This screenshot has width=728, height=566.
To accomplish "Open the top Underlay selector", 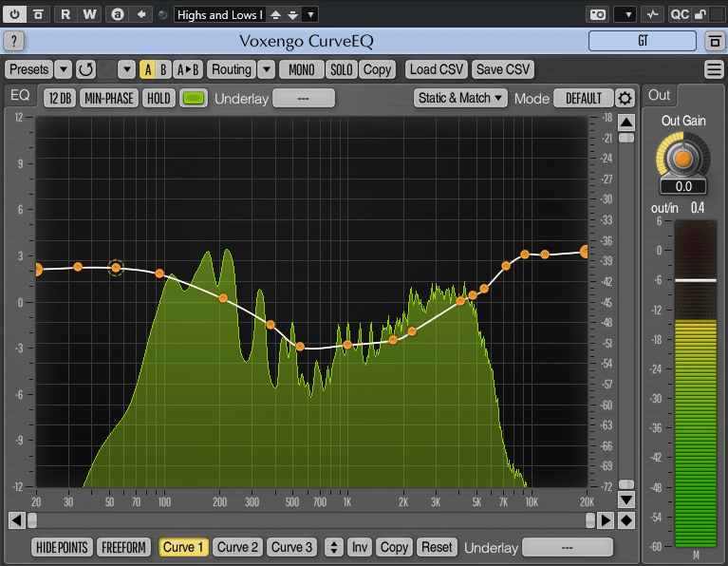I will [x=303, y=99].
